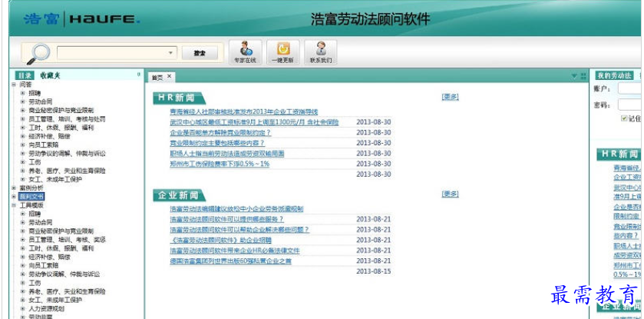
Task: Select the 裁判文书 tree item
Action: tap(31, 197)
